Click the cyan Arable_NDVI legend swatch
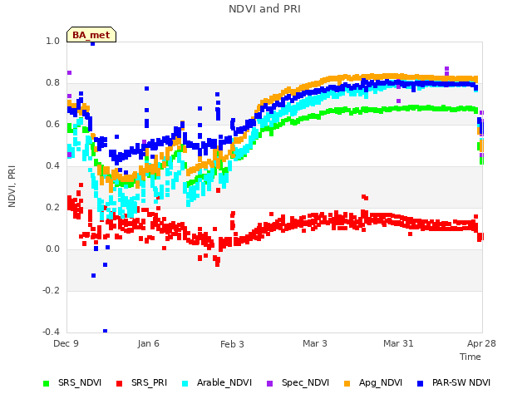Viewport: 532px width, 399px height. point(185,383)
